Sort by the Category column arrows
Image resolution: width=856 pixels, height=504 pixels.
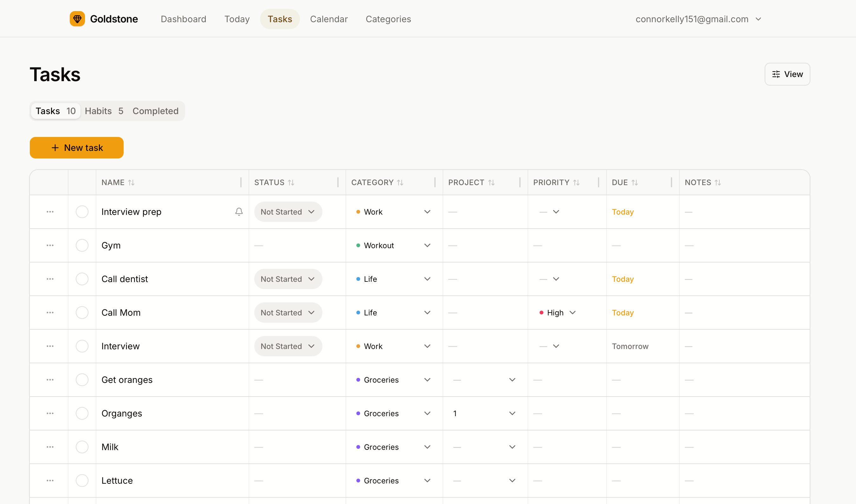coord(400,182)
